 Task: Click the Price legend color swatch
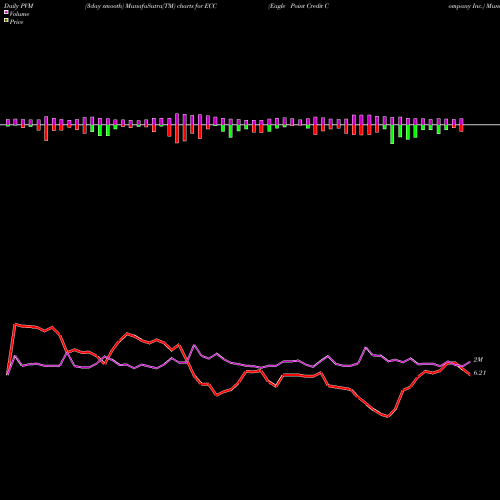point(6,21)
